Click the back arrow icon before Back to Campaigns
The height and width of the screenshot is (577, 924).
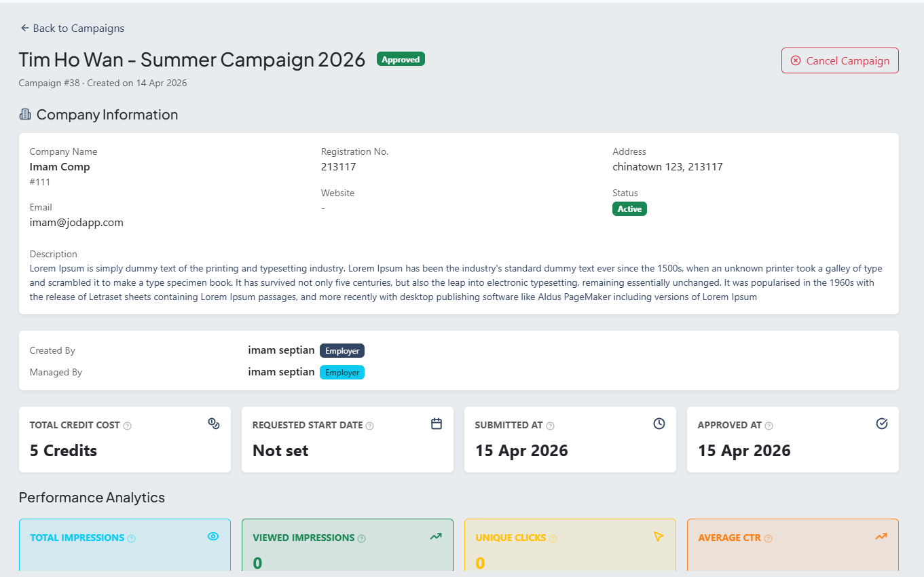click(x=25, y=29)
